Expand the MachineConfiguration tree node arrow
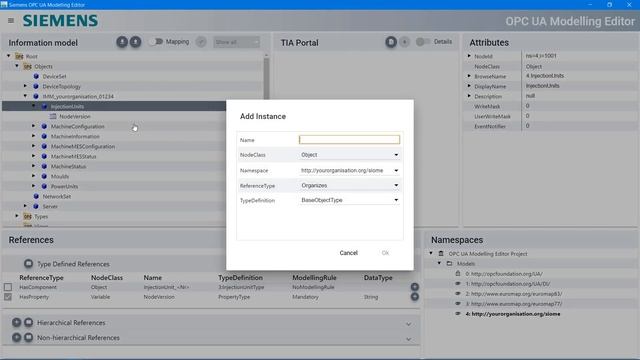640x360 pixels. tap(33, 126)
